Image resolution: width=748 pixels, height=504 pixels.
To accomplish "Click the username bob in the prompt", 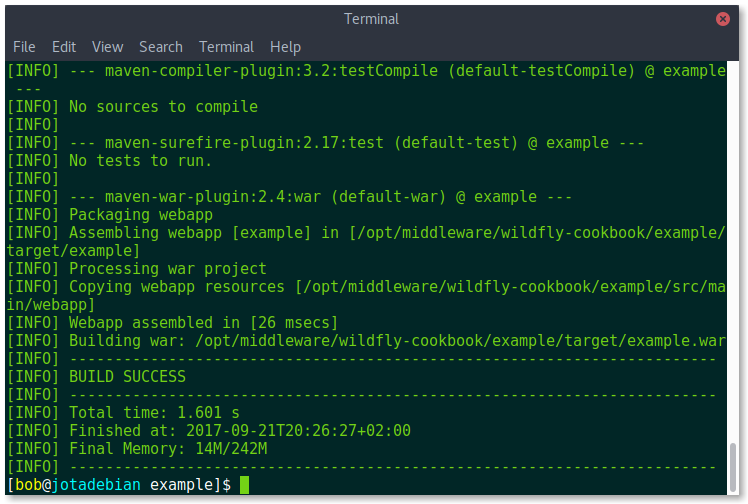I will pos(29,485).
